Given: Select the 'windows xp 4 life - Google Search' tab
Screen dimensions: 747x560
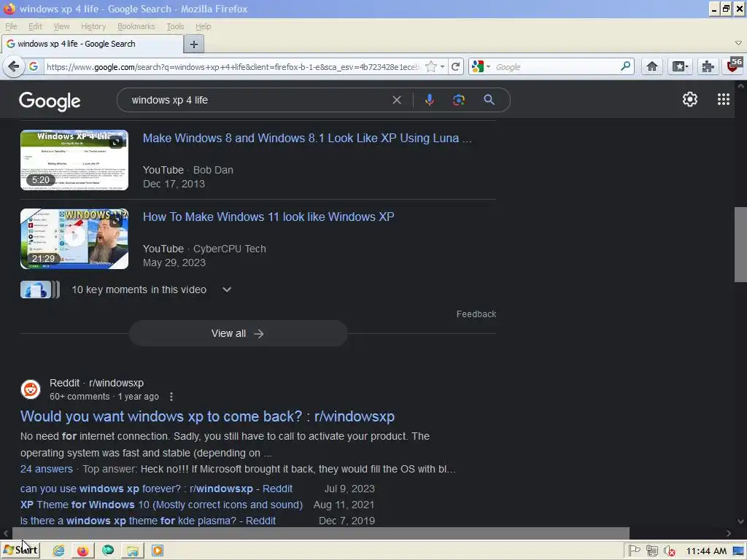Looking at the screenshot, I should coord(92,44).
